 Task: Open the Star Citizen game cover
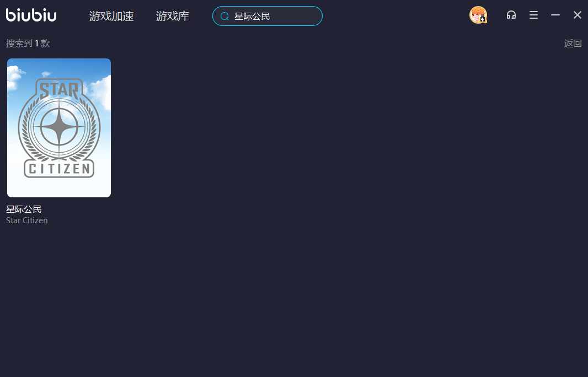[x=59, y=128]
